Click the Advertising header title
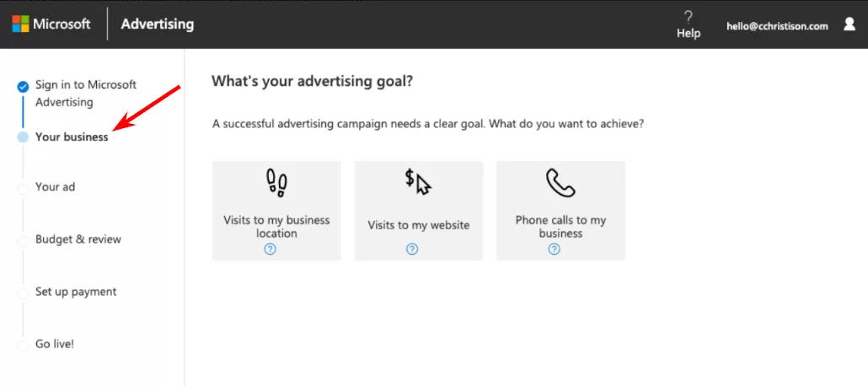The width and height of the screenshot is (868, 387). pyautogui.click(x=158, y=24)
